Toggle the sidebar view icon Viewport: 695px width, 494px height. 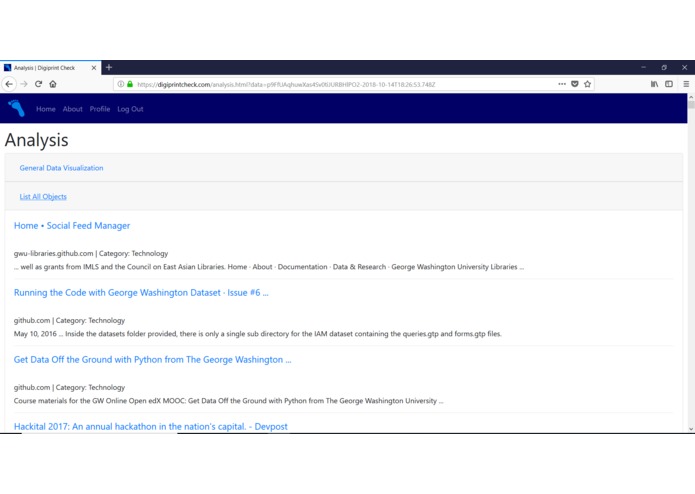[x=669, y=84]
